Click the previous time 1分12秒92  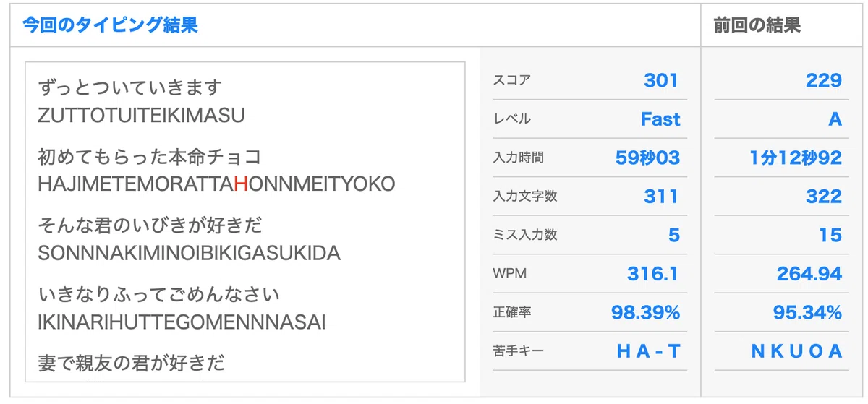pyautogui.click(x=796, y=158)
